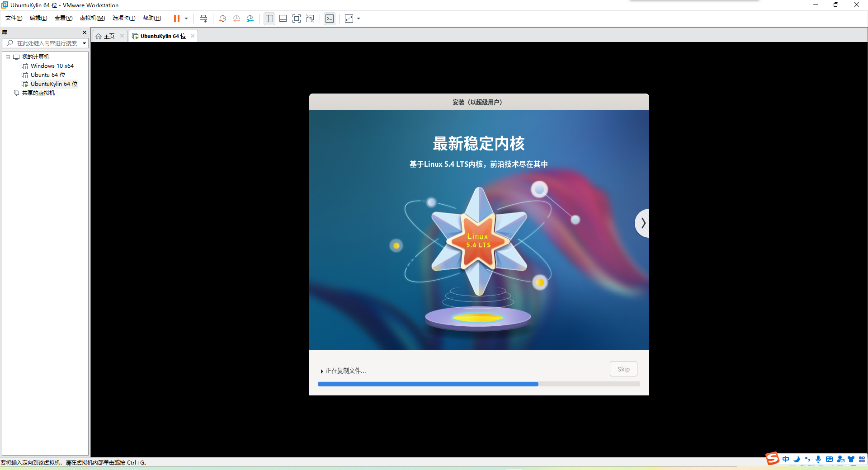
Task: Send Ctrl+Alt+Del to the virtual machine
Action: click(203, 19)
